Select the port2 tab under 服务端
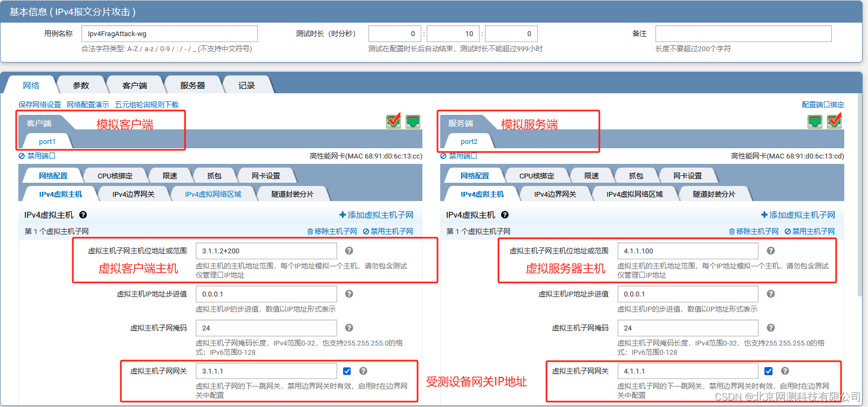 469,141
